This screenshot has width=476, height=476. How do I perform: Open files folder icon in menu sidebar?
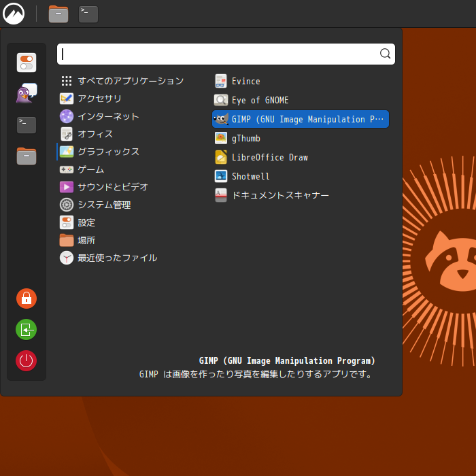(x=27, y=156)
